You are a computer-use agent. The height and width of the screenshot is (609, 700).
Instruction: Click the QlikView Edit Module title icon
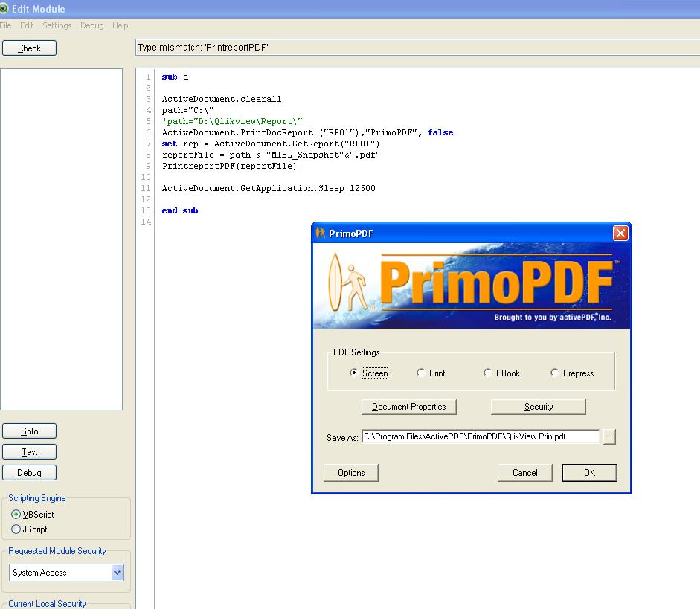click(x=4, y=9)
